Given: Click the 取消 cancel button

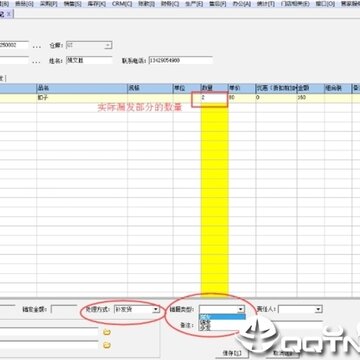Looking at the screenshot, I should [x=283, y=353].
